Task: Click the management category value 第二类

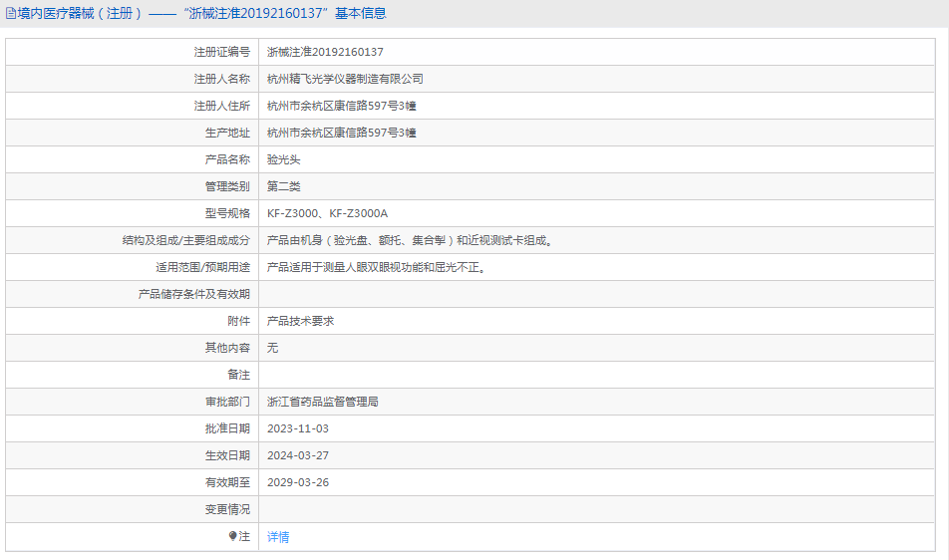Action: click(283, 186)
